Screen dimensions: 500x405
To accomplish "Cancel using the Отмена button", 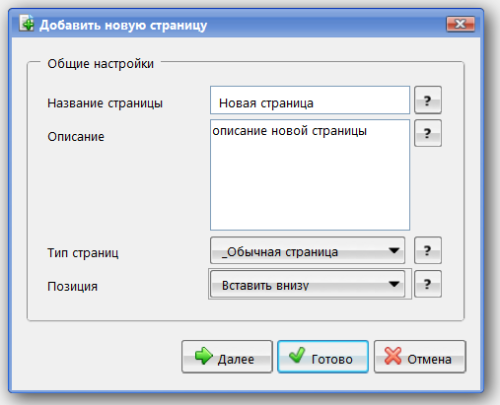I will coord(420,357).
